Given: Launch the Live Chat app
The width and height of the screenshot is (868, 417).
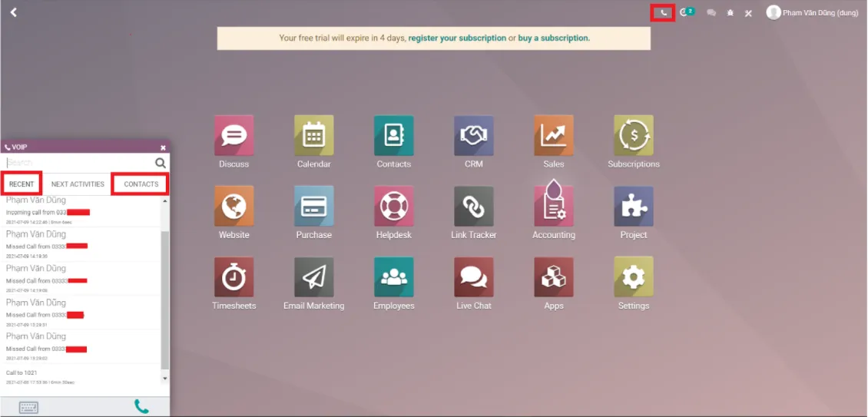Looking at the screenshot, I should click(474, 277).
